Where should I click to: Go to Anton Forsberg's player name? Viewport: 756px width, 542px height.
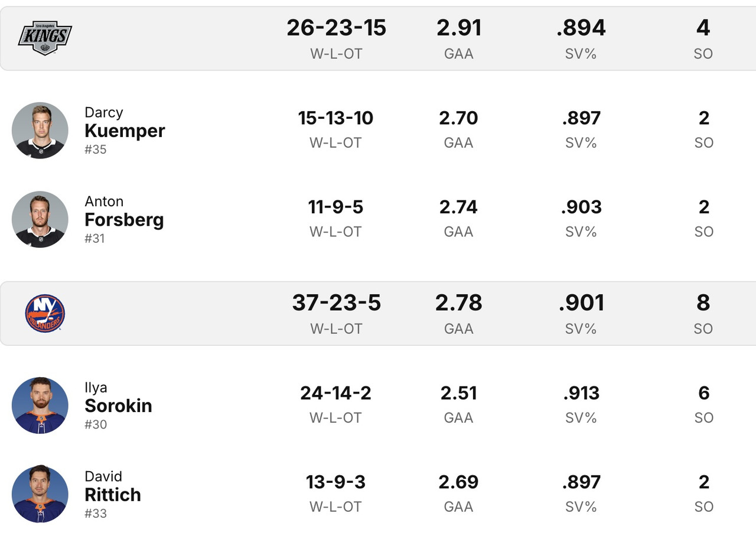(124, 219)
